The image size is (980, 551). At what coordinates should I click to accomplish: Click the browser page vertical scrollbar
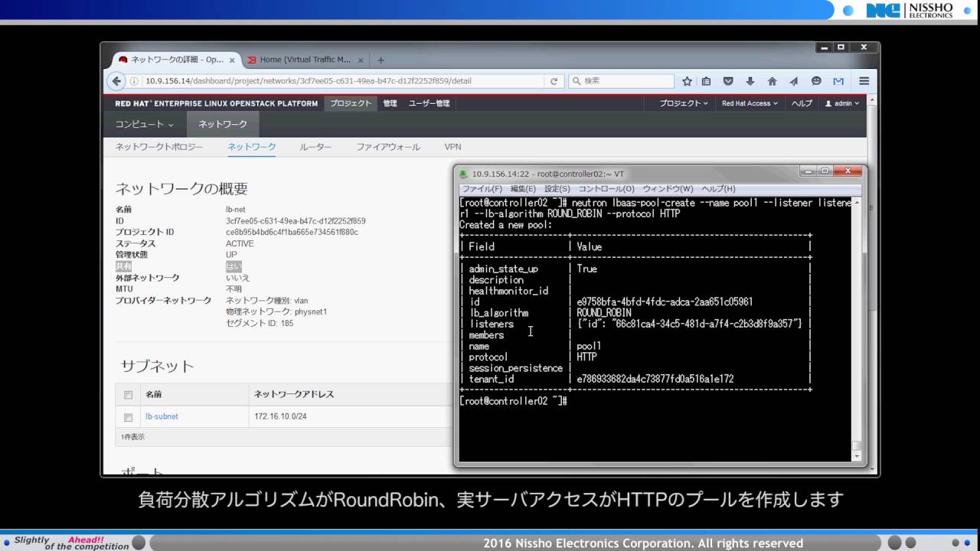point(874,283)
